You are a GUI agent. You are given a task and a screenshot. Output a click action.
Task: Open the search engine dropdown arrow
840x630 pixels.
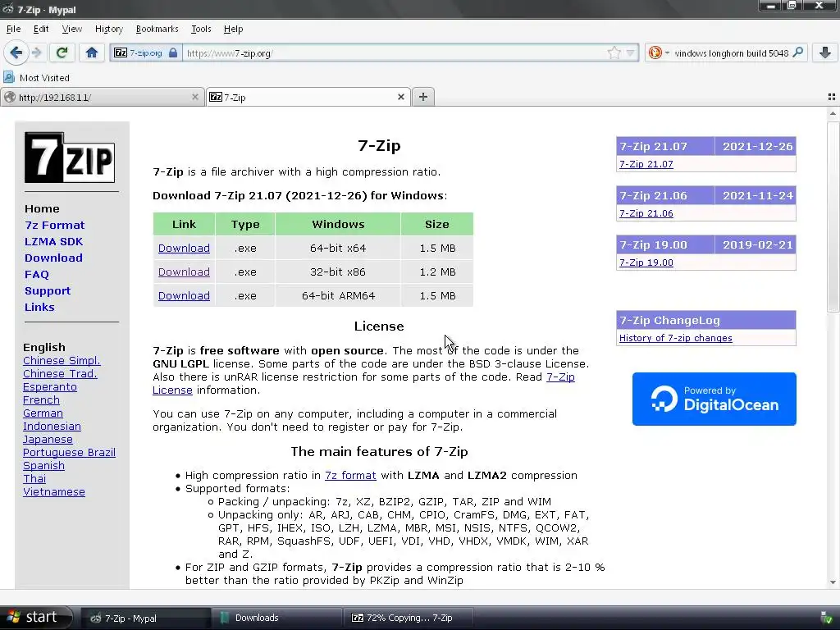(x=667, y=52)
